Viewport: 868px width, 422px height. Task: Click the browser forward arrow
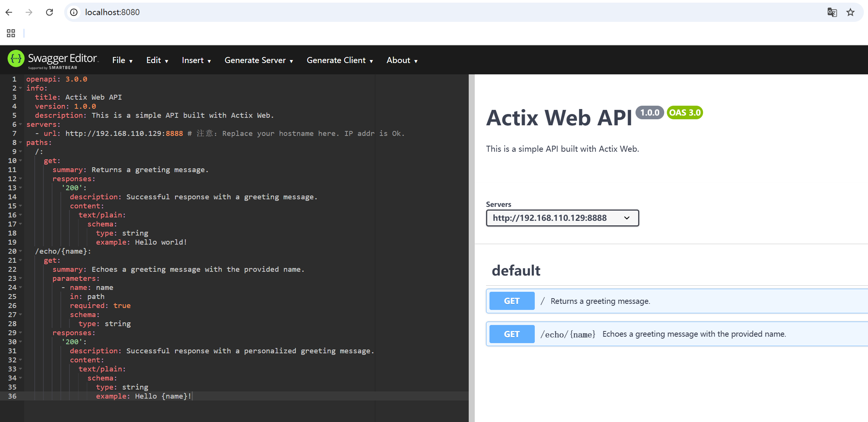point(29,12)
